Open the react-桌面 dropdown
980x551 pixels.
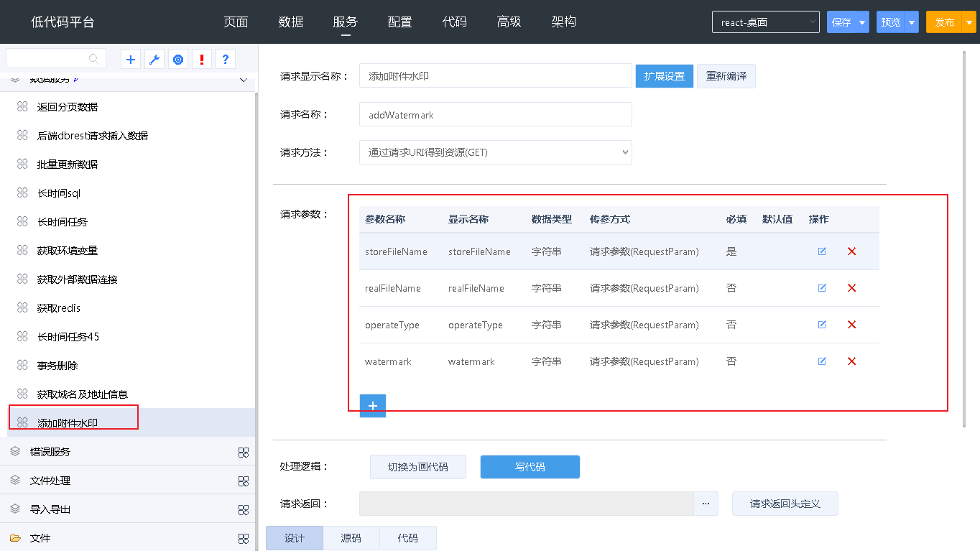pyautogui.click(x=766, y=22)
